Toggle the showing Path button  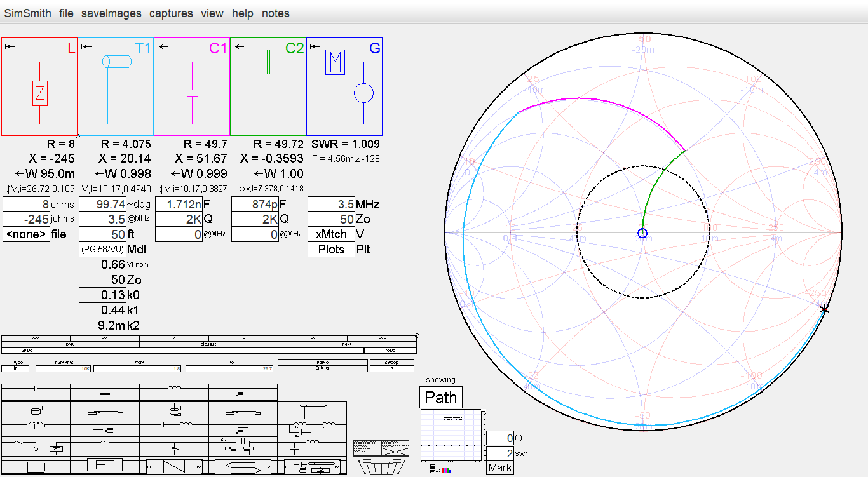coord(441,398)
